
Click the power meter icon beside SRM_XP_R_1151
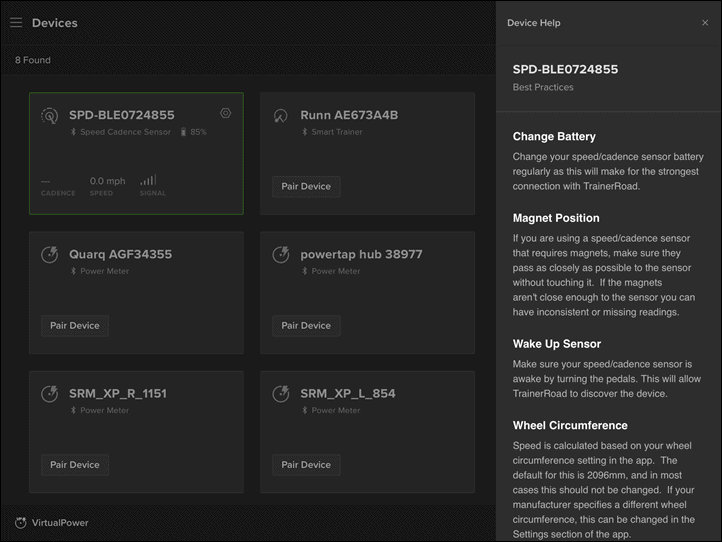pyautogui.click(x=50, y=394)
